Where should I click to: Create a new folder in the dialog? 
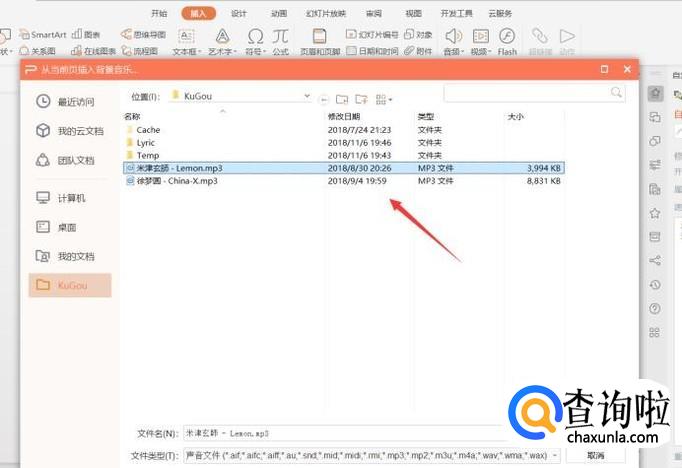361,100
